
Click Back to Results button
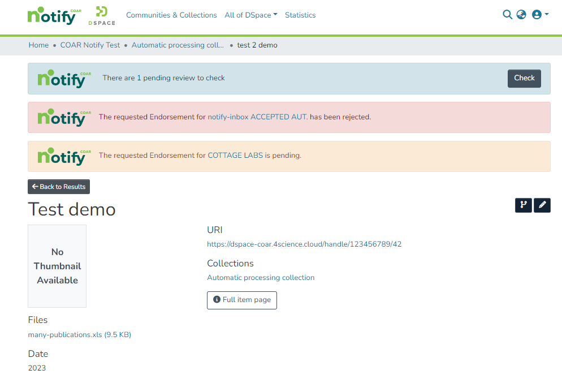point(59,187)
